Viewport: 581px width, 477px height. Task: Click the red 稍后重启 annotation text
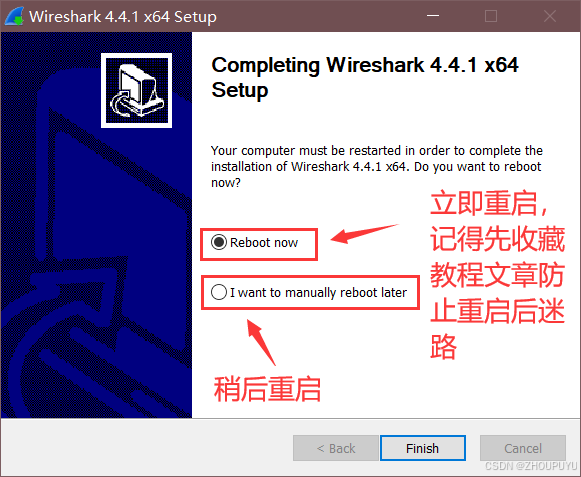(x=267, y=389)
